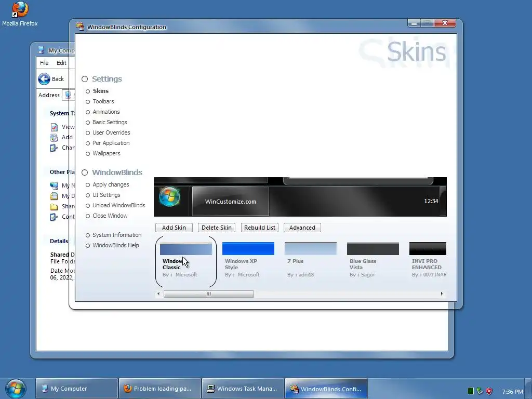Click the Shared Documents folder icon in My Computer

54,207
